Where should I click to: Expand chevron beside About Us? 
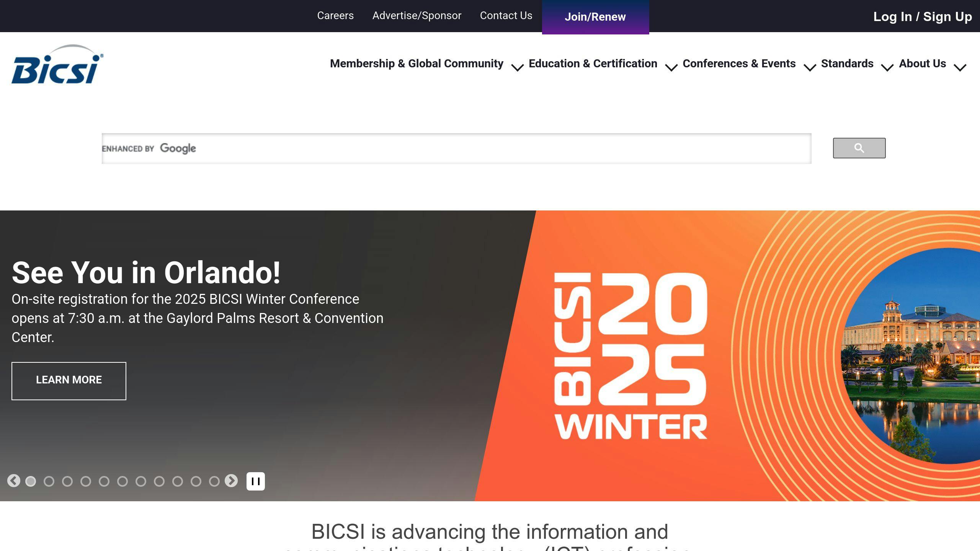click(960, 68)
